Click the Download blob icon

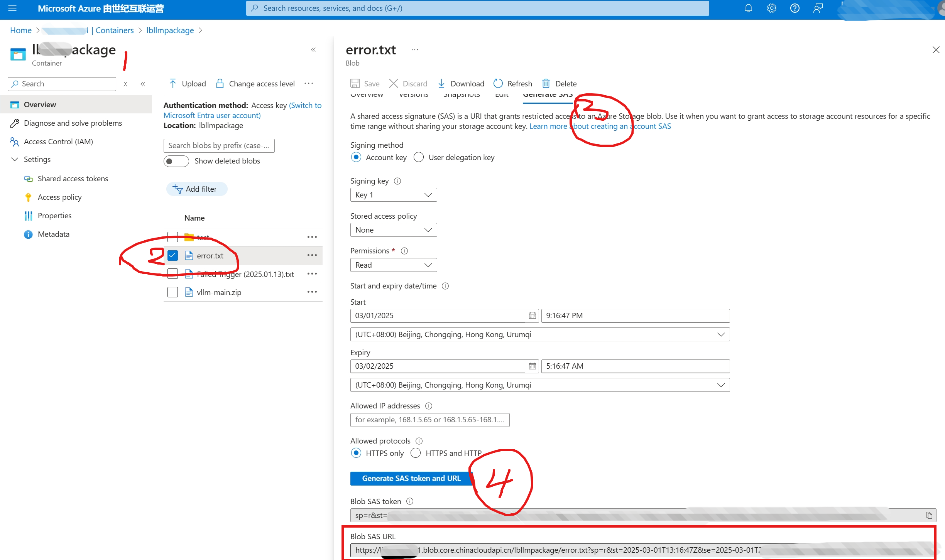click(441, 83)
